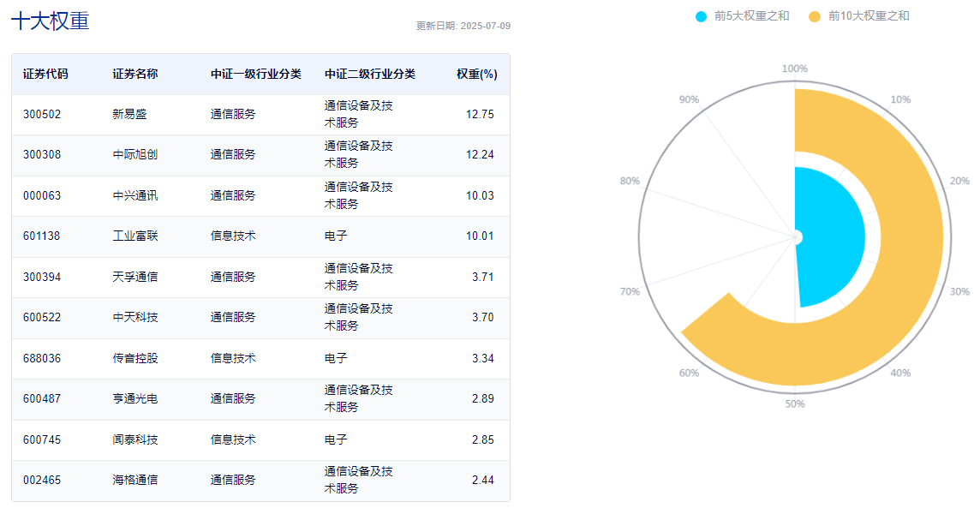Toggle the 前5大权重之和 legend dot
This screenshot has width=980, height=508.
[702, 16]
